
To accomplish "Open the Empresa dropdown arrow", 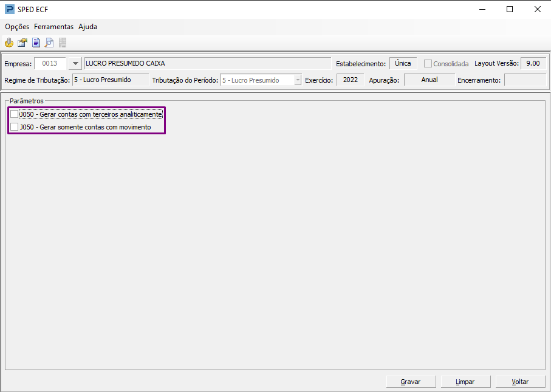I will pos(75,63).
